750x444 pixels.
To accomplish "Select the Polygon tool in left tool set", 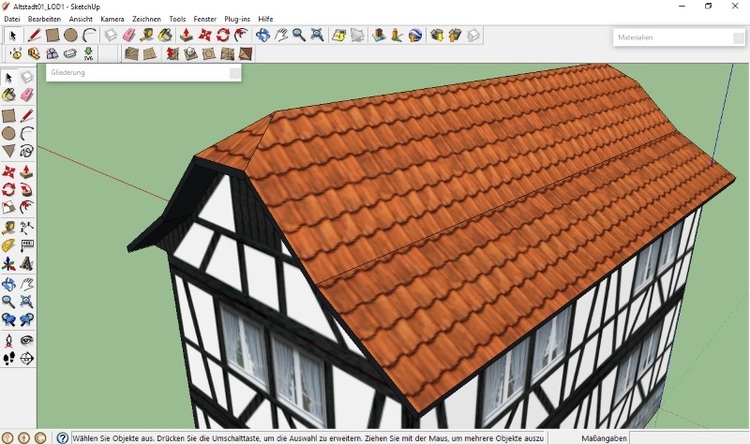I will point(9,152).
